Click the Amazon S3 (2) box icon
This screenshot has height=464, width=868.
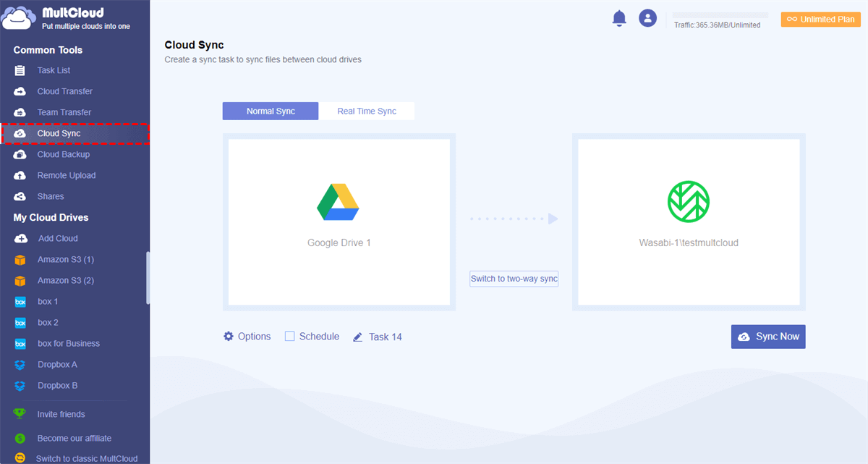tap(20, 280)
